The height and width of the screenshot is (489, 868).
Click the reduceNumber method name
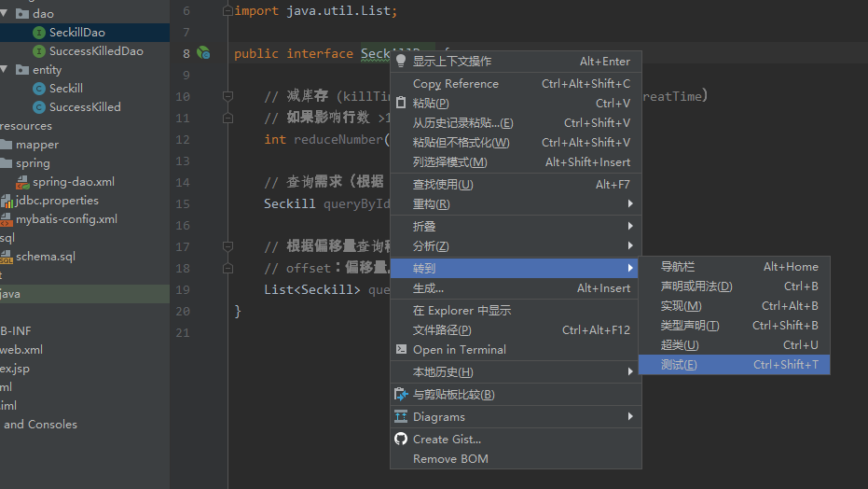tap(338, 140)
